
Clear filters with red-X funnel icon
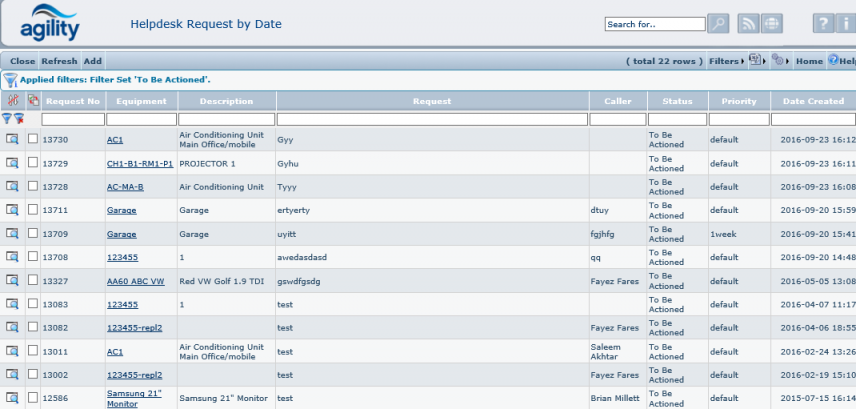point(19,119)
